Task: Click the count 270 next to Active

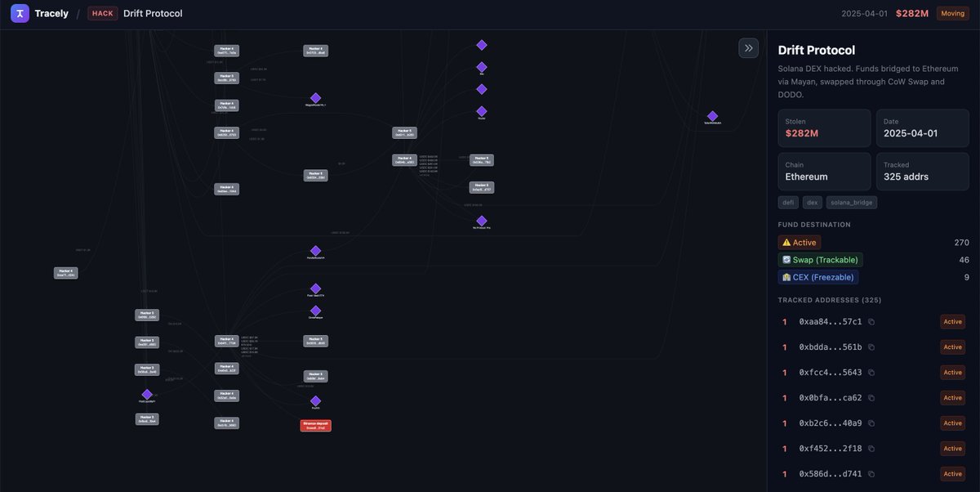Action: (961, 243)
